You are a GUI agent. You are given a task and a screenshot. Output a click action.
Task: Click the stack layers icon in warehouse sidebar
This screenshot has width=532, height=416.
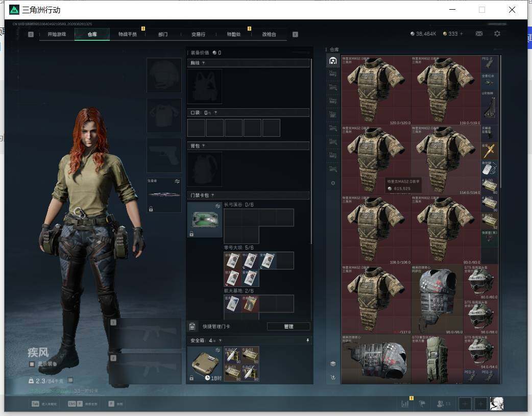coord(333,364)
